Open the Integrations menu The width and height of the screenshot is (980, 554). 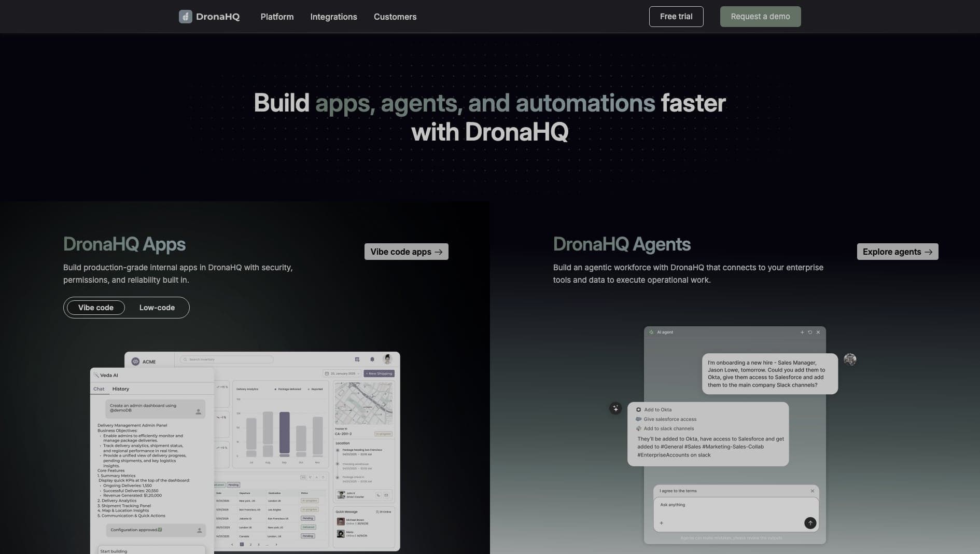coord(333,17)
